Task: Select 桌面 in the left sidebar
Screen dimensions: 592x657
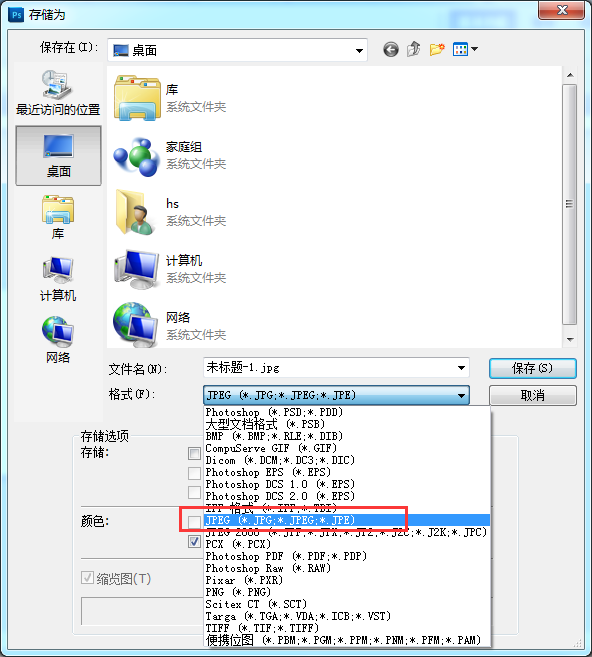Action: click(58, 155)
